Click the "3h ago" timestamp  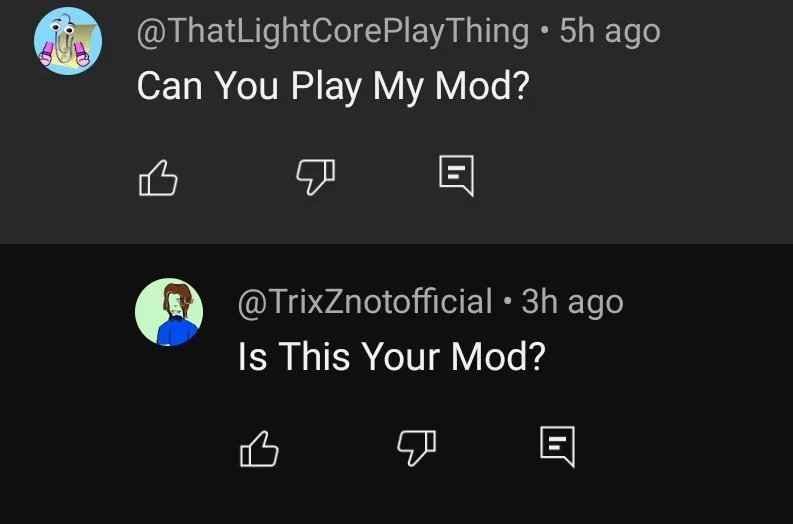pyautogui.click(x=572, y=301)
